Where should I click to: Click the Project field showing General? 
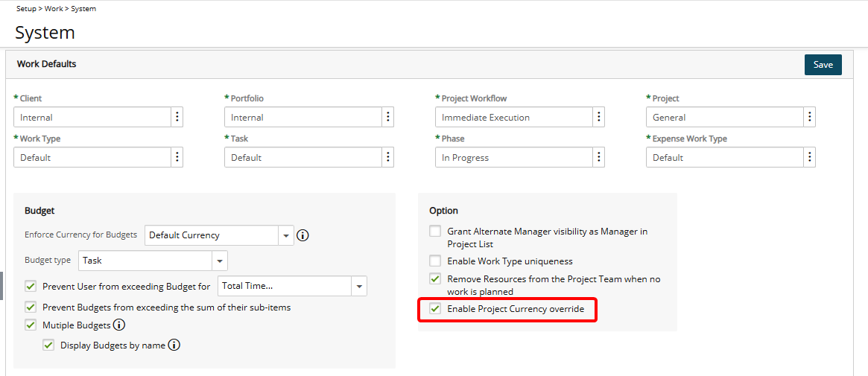[x=725, y=117]
